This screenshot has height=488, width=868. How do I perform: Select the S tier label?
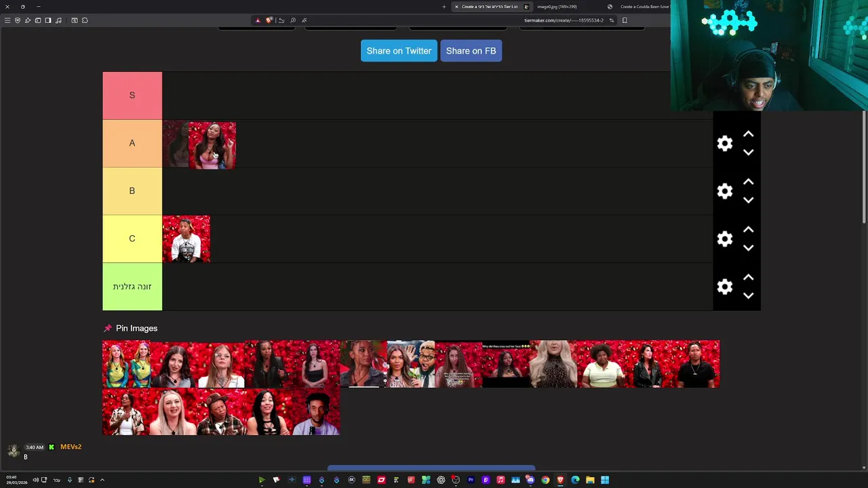132,96
